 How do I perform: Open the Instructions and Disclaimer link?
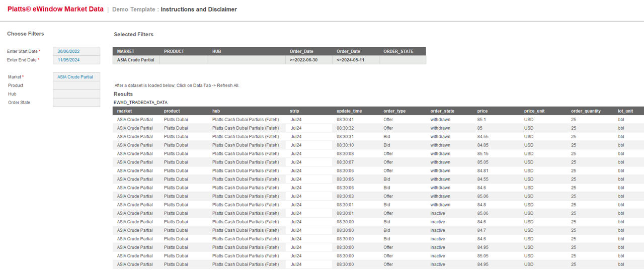tap(199, 10)
